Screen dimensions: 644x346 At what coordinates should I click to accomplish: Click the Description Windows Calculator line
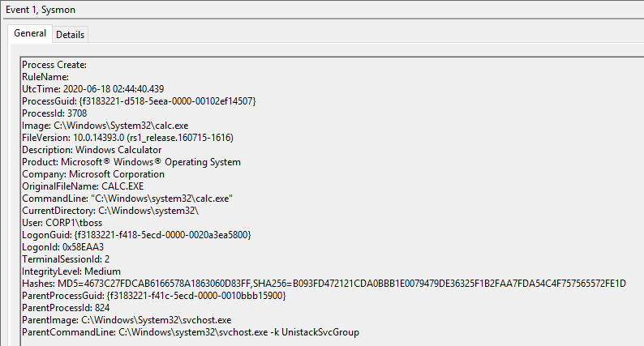pyautogui.click(x=92, y=150)
